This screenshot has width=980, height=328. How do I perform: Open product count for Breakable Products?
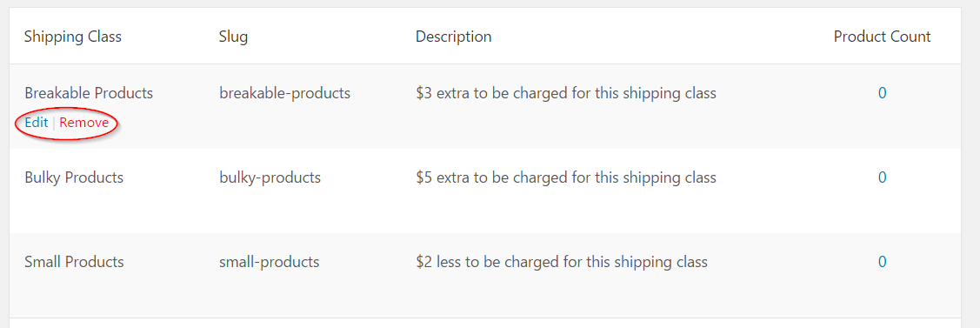coord(882,94)
